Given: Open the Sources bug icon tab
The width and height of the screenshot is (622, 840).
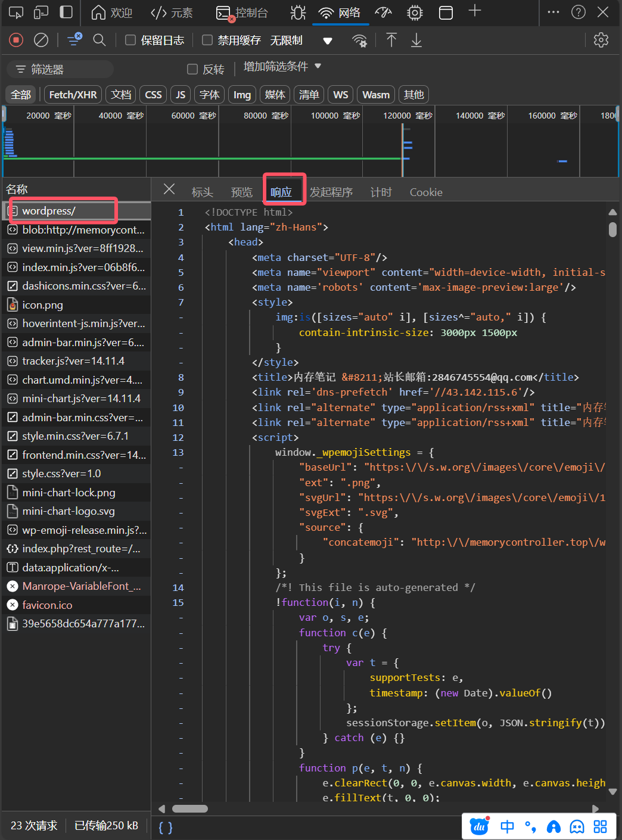Looking at the screenshot, I should click(298, 13).
